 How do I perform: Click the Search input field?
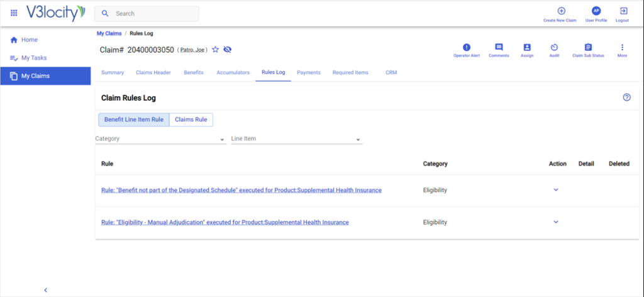pos(154,14)
